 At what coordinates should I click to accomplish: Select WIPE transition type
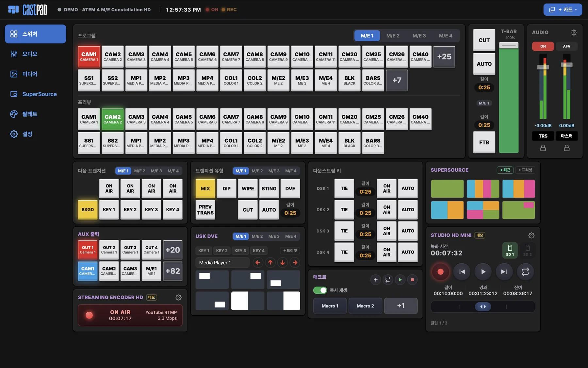click(x=248, y=188)
